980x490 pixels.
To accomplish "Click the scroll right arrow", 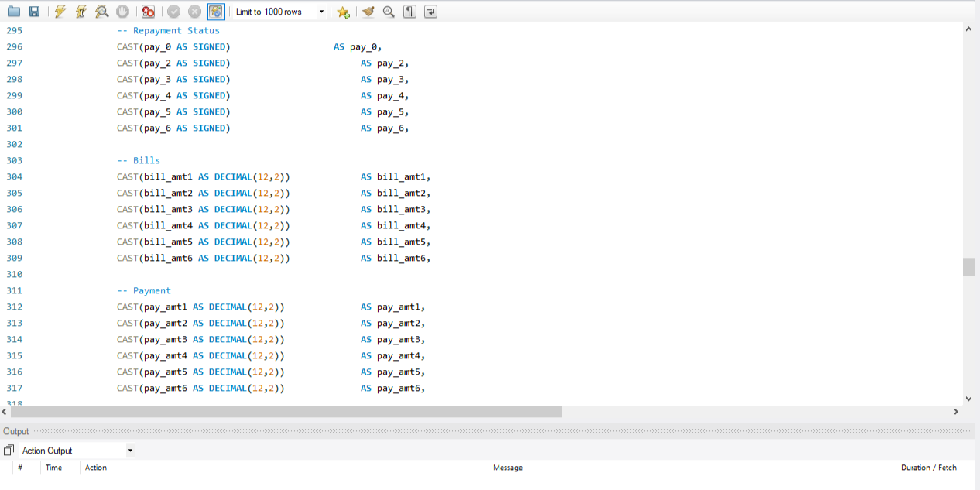I will (x=956, y=412).
